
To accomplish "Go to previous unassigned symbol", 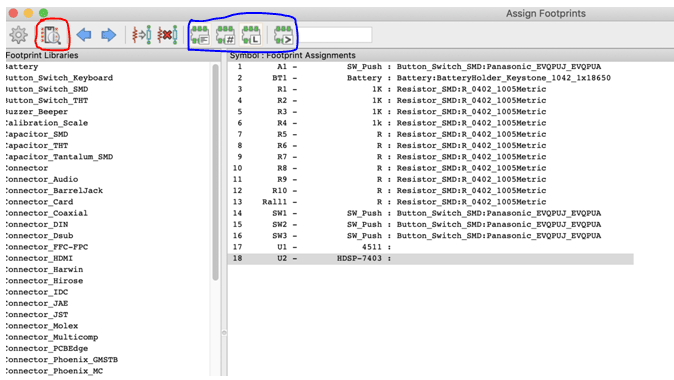I will [84, 35].
